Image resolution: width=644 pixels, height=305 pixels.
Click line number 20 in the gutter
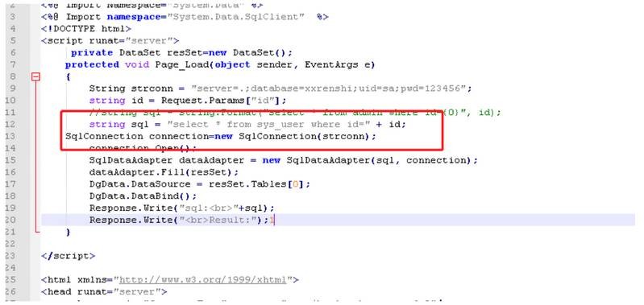[11, 220]
